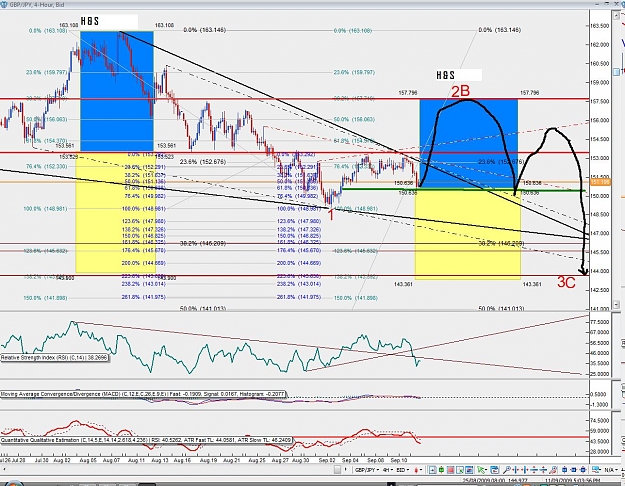Click the blue indicator panel icon
This screenshot has height=486, width=625.
click(469, 470)
